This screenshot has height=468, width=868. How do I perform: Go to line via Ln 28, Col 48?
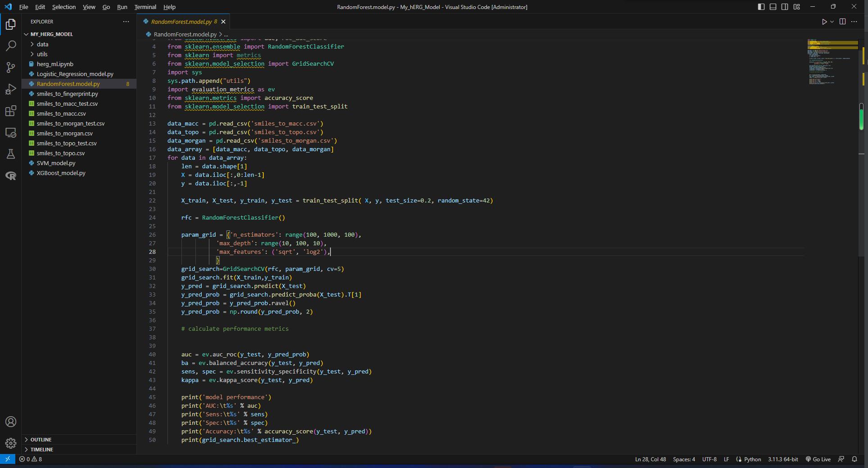point(651,459)
